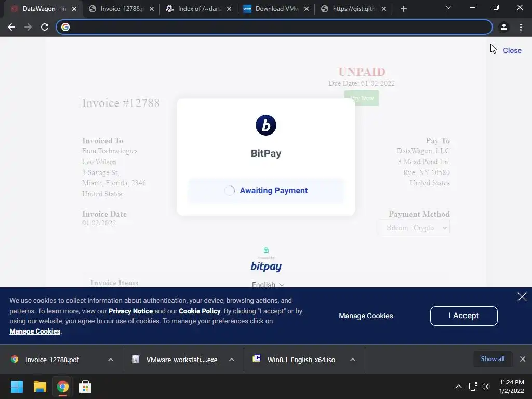Close the BitPay payment overlay
The image size is (532, 399).
(x=512, y=50)
